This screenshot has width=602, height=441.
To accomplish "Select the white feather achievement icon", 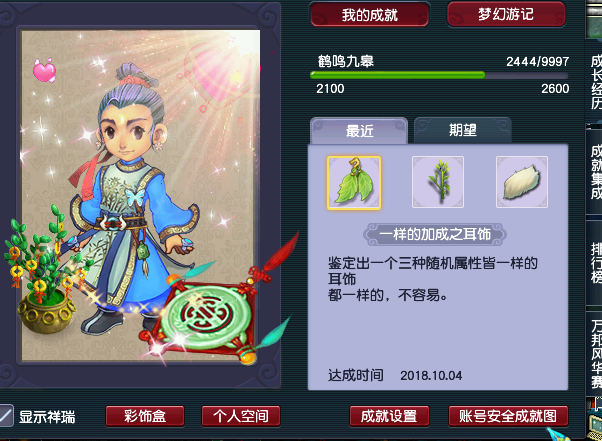I will tap(522, 182).
